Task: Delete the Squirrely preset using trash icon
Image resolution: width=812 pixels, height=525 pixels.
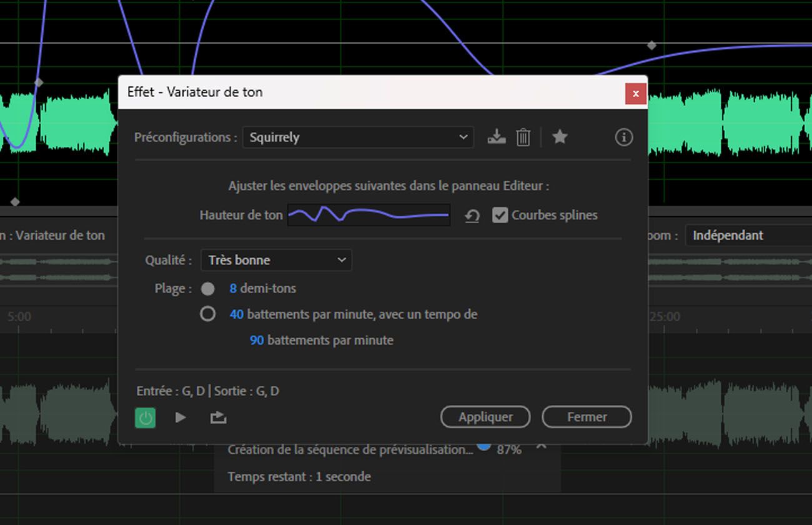Action: click(x=523, y=137)
